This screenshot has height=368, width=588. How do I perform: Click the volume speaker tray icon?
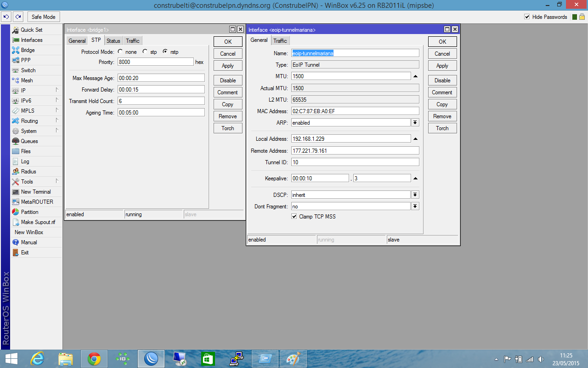coord(541,359)
